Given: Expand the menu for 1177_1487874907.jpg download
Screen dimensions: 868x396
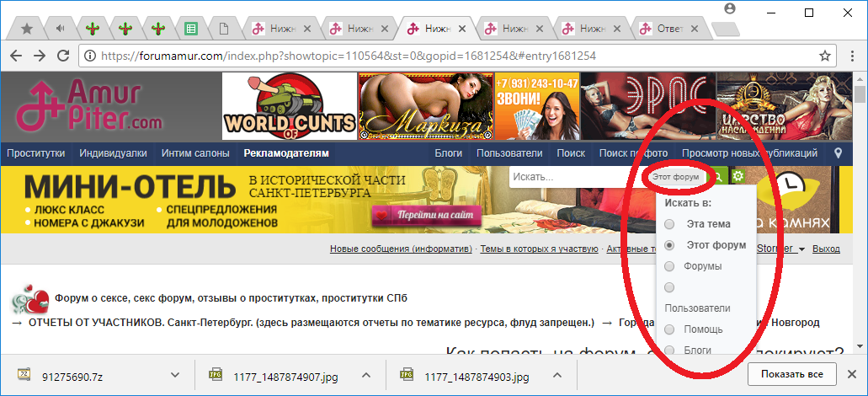Looking at the screenshot, I should [x=366, y=375].
